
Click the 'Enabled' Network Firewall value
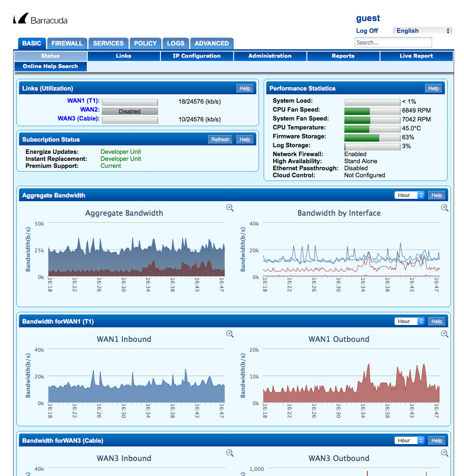click(x=355, y=154)
